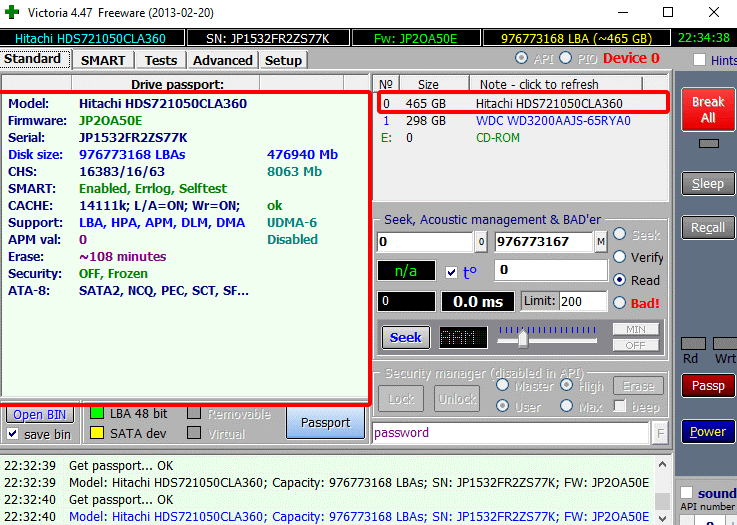
Task: Click the log scrollbar down arrow
Action: click(663, 518)
